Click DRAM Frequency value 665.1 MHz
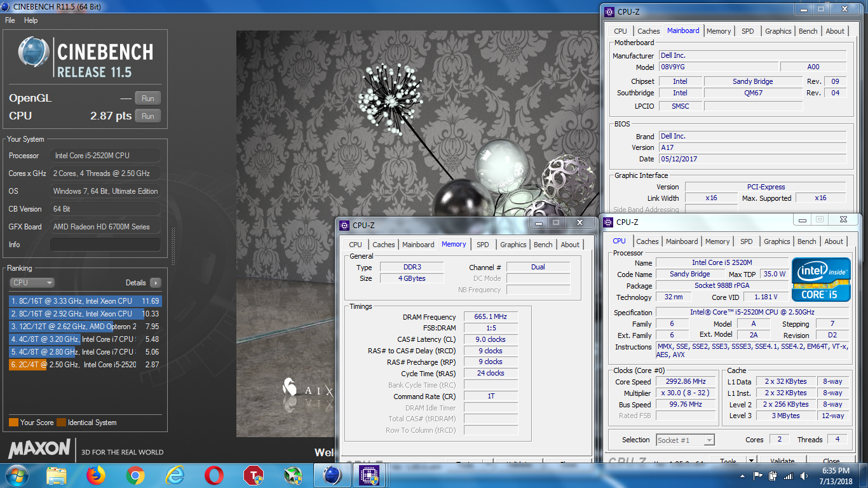The height and width of the screenshot is (488, 868). [491, 317]
